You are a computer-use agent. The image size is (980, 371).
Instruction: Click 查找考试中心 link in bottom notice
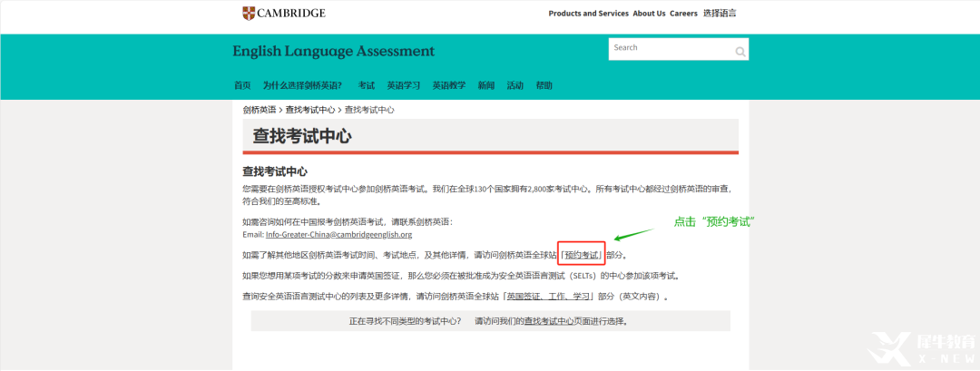[549, 322]
